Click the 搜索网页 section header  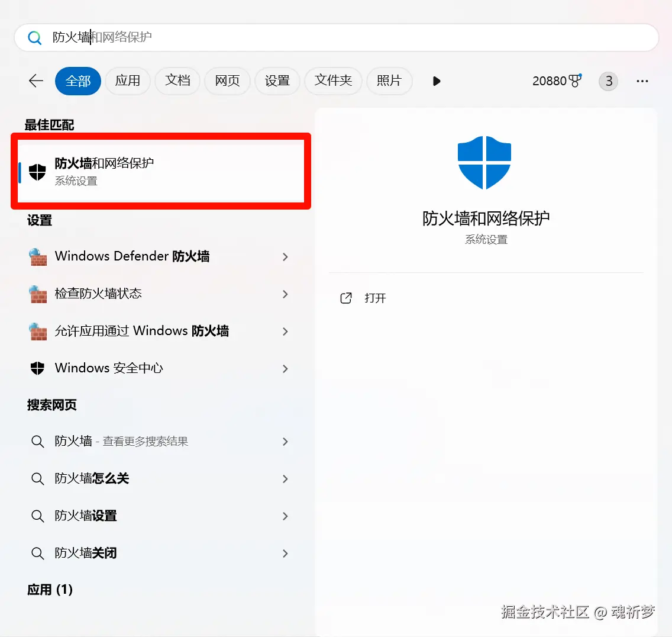tap(52, 405)
